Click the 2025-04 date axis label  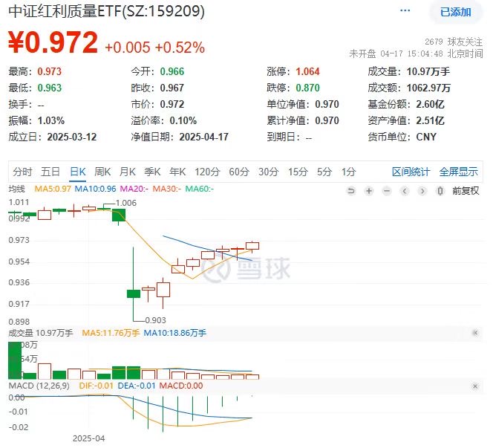point(88,438)
